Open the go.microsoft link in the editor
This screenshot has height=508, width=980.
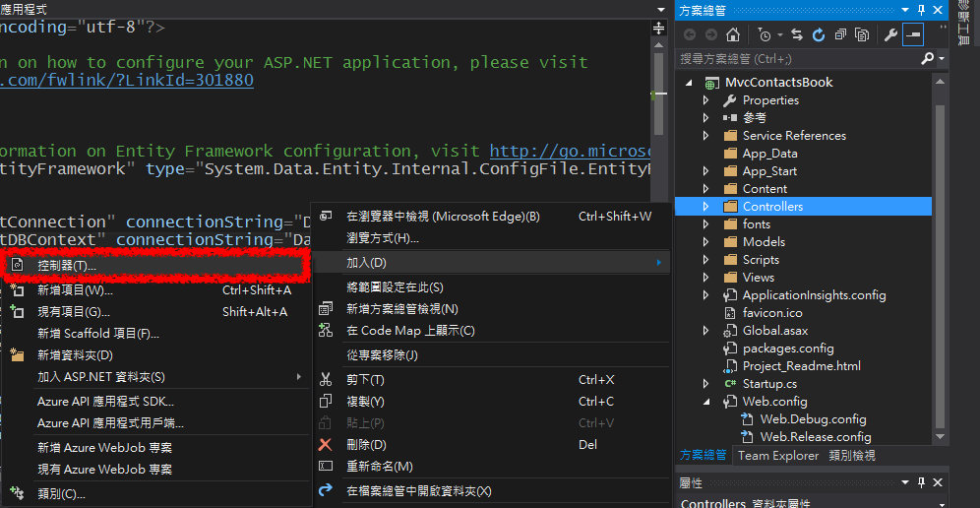(x=571, y=151)
